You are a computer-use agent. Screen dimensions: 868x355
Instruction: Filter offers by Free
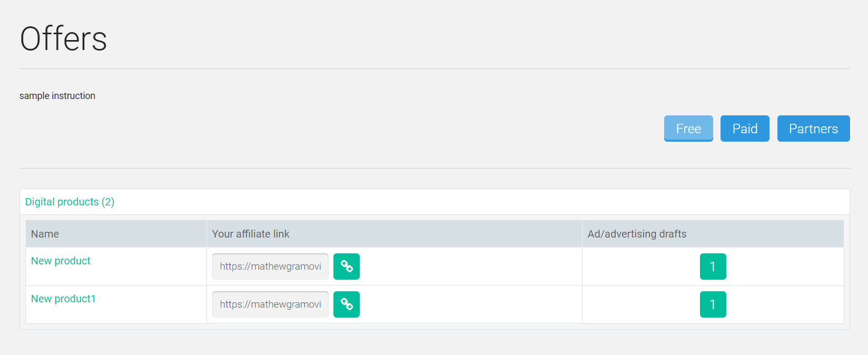point(688,129)
